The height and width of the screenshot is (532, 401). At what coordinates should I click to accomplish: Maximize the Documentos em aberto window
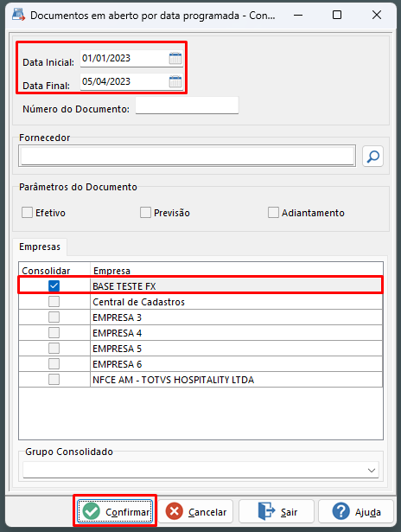point(336,15)
